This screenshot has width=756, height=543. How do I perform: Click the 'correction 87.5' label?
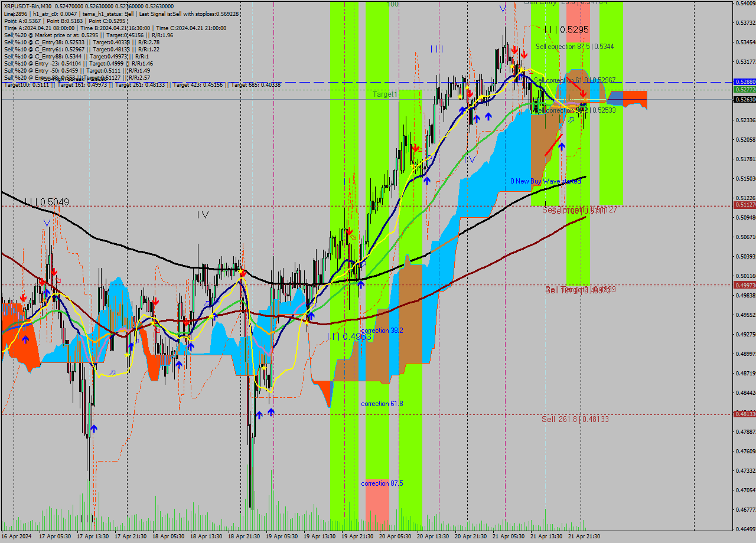pos(382,483)
